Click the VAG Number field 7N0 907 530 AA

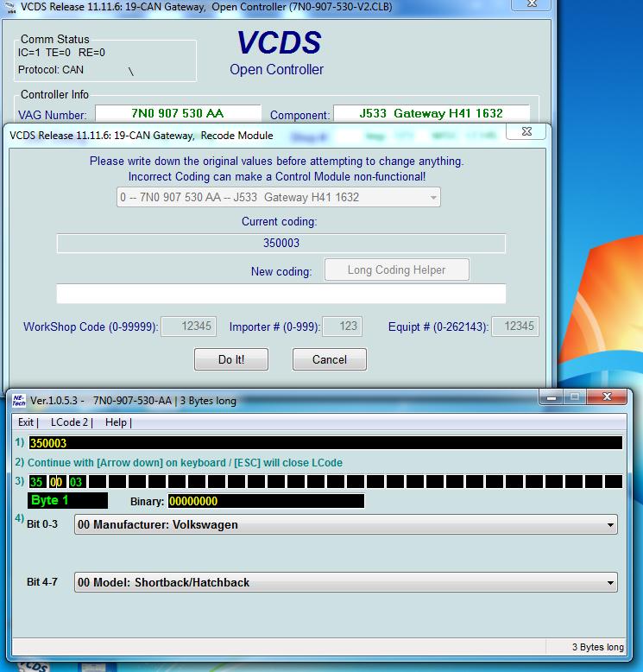178,113
